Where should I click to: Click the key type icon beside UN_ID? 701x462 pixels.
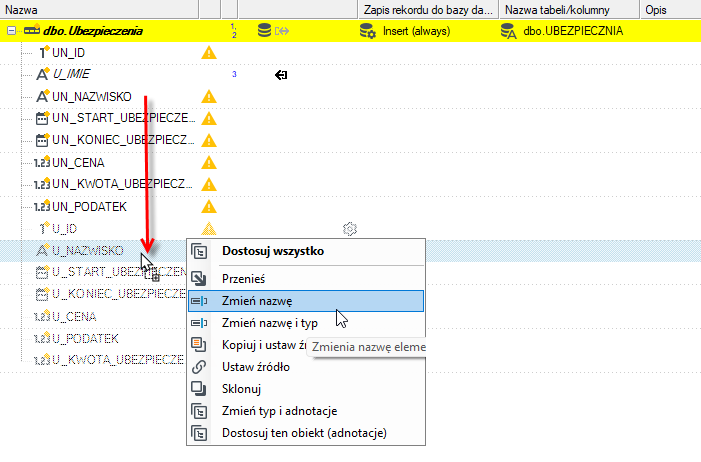(43, 52)
